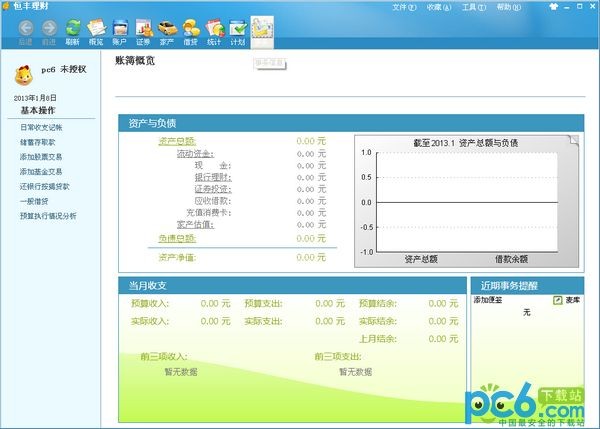
Task: Open the 计划 plan checkmark icon
Action: coord(238,28)
